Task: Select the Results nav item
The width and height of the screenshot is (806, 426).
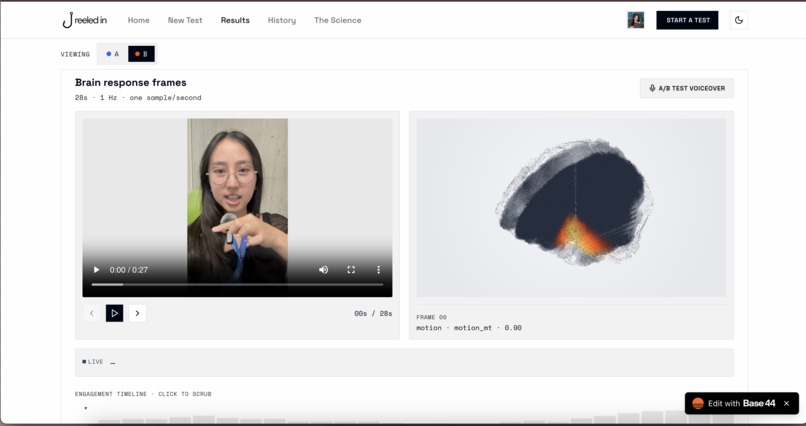Action: click(235, 20)
